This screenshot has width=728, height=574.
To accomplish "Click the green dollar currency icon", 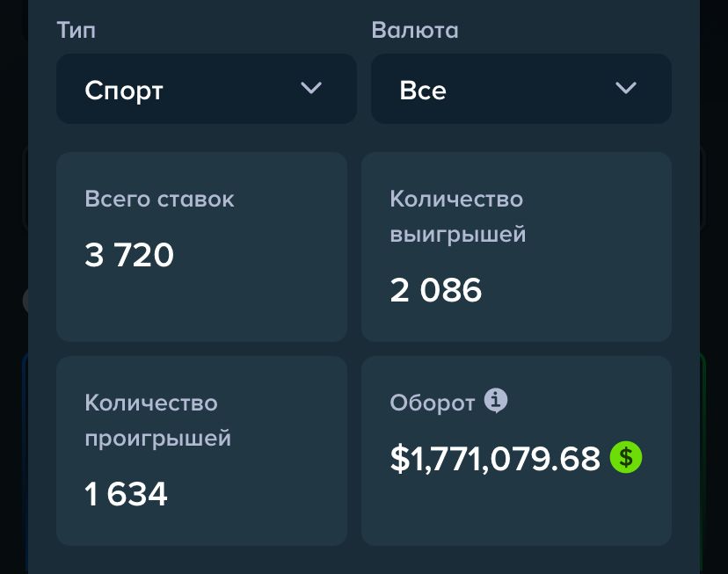I will (x=626, y=457).
